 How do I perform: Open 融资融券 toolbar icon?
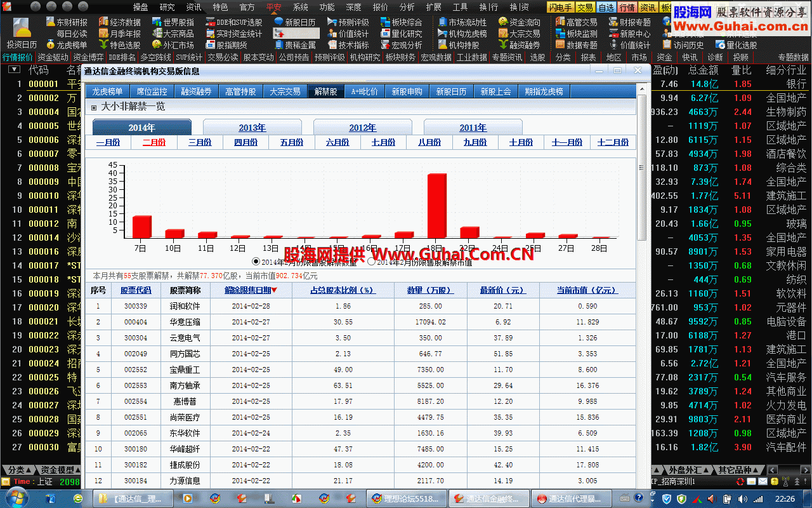point(520,45)
